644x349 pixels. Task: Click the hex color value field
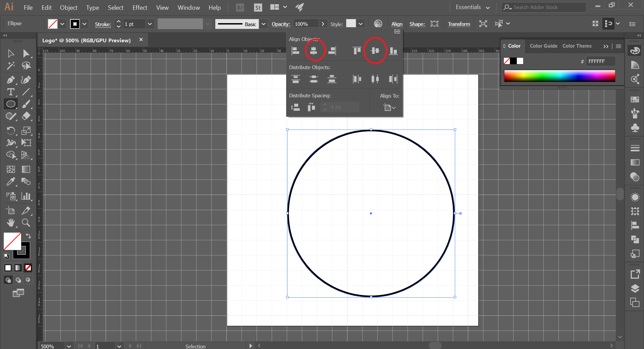tap(601, 61)
